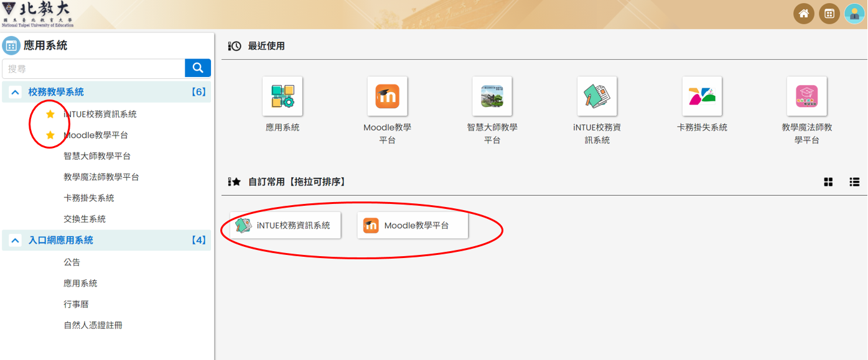This screenshot has height=360, width=868.
Task: Click the 【6】 count badge
Action: click(x=198, y=92)
